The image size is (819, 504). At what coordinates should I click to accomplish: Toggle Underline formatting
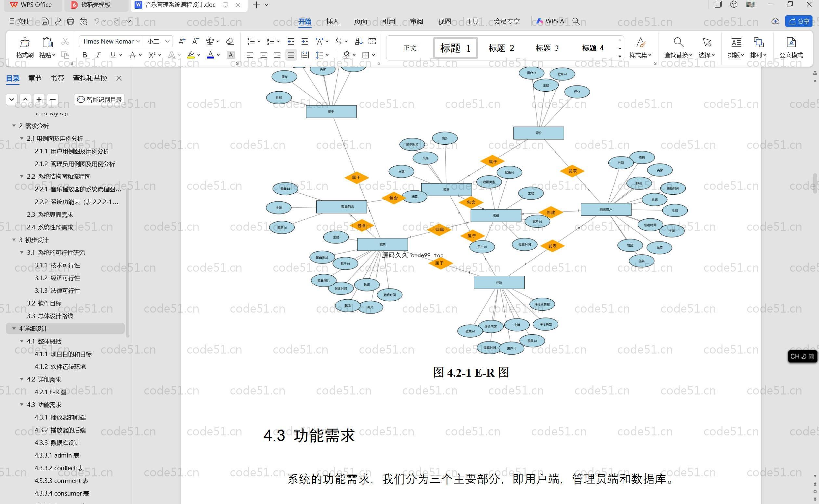click(113, 55)
